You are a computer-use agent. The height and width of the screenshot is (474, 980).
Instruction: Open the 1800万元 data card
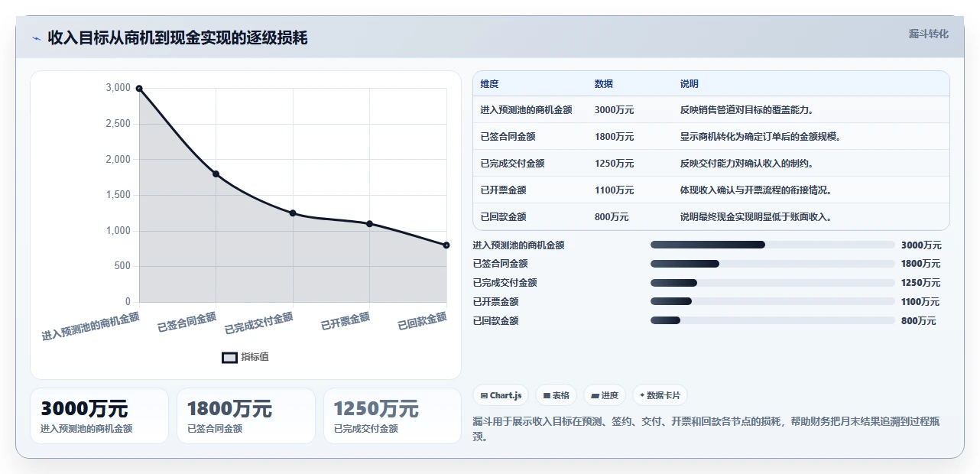point(246,416)
